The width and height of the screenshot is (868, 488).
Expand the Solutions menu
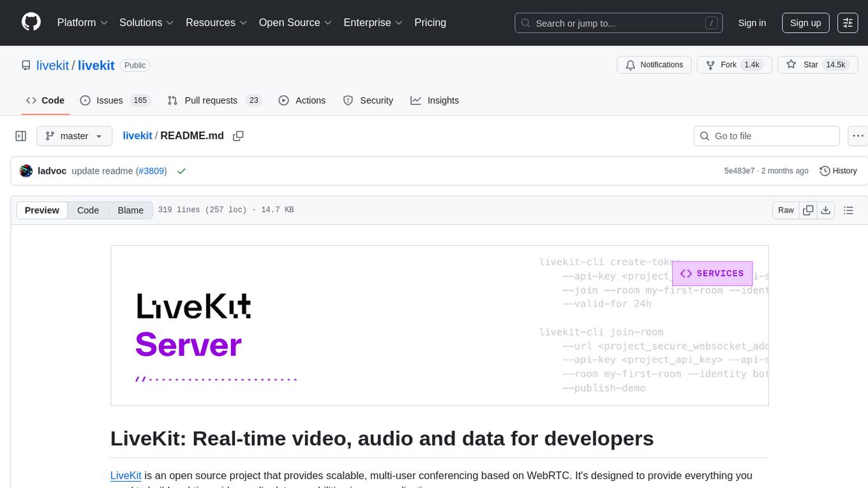pyautogui.click(x=147, y=22)
